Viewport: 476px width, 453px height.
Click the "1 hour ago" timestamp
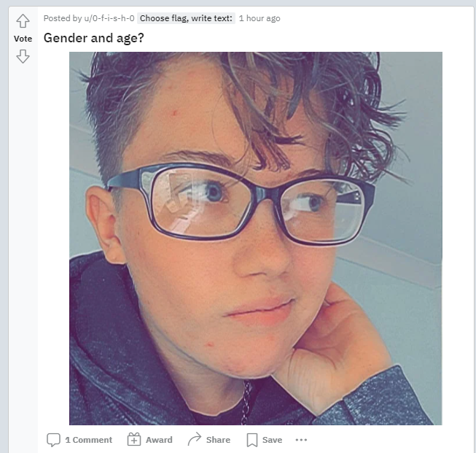pyautogui.click(x=260, y=18)
